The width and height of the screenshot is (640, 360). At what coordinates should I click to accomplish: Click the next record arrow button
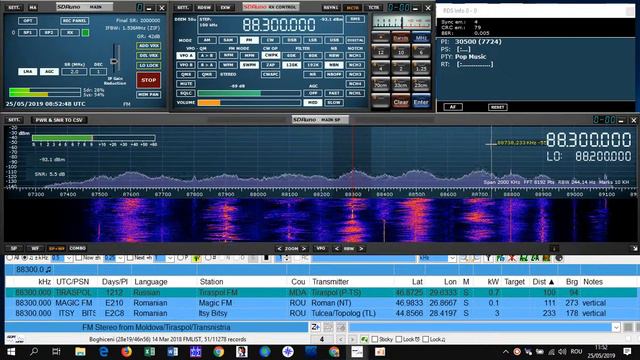click(352, 339)
